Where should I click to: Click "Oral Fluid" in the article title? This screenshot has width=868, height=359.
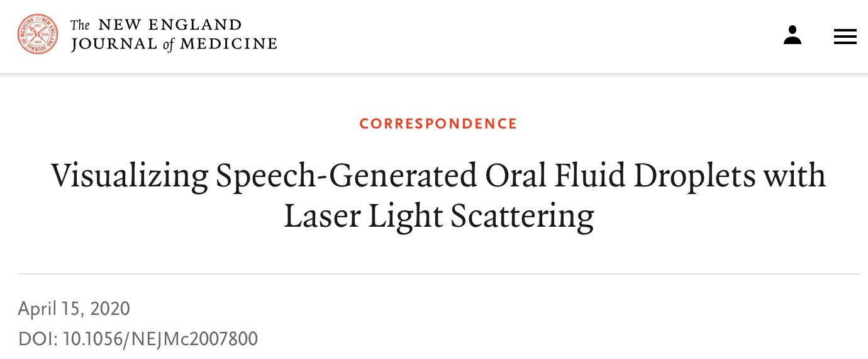[x=556, y=175]
